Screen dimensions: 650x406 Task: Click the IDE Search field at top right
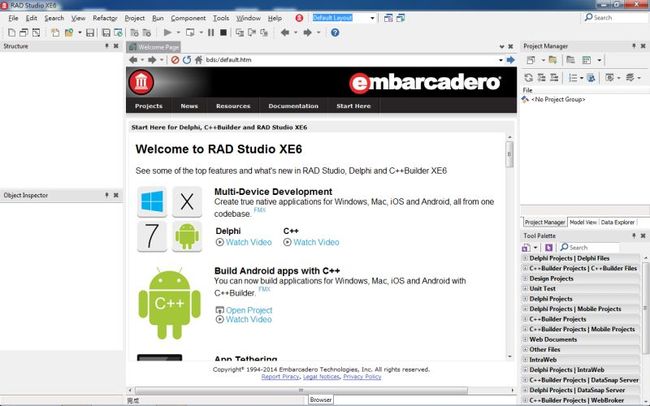pos(615,18)
